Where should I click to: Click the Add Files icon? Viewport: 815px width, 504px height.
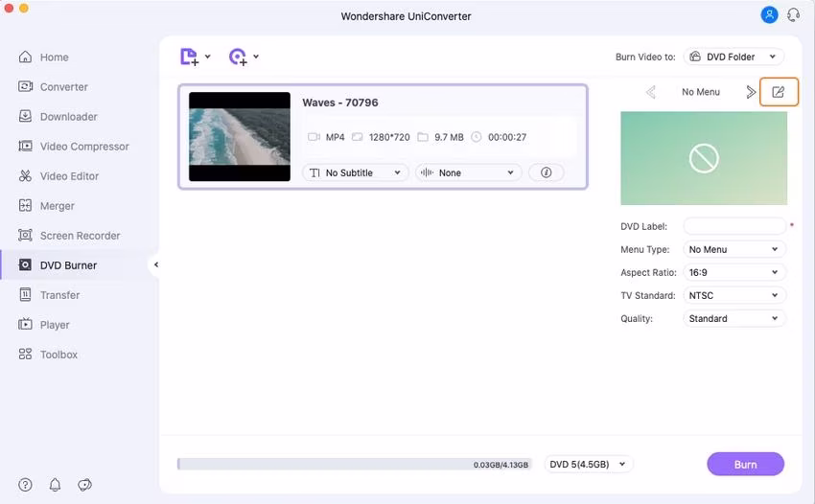[189, 57]
